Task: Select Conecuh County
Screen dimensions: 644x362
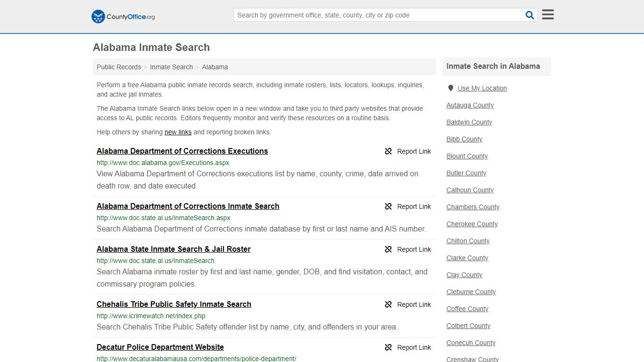Action: coord(471,343)
